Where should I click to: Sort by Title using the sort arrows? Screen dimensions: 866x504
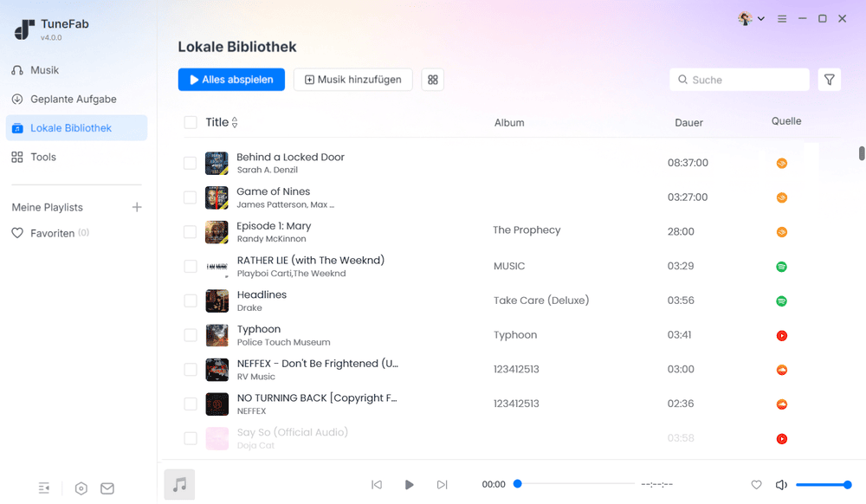tap(235, 123)
